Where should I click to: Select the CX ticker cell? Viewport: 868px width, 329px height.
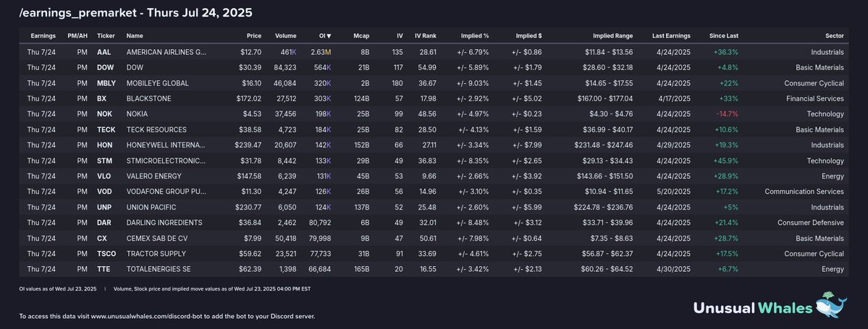pyautogui.click(x=101, y=239)
